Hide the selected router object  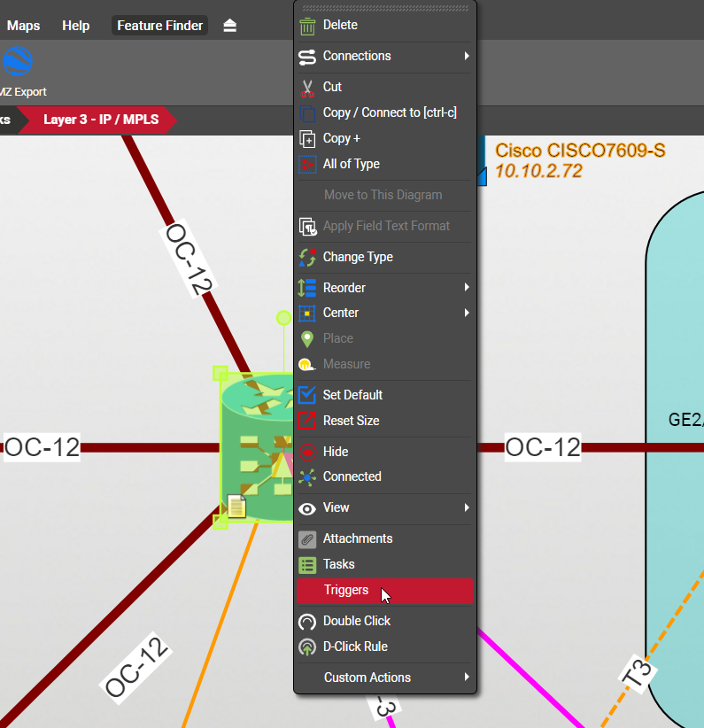[335, 452]
